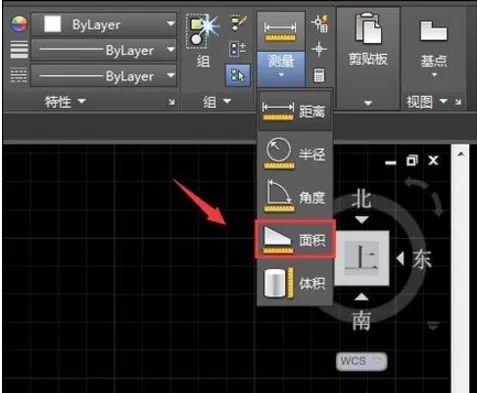Click 南 on the ViewCube compass
This screenshot has height=393, width=477.
click(x=361, y=321)
